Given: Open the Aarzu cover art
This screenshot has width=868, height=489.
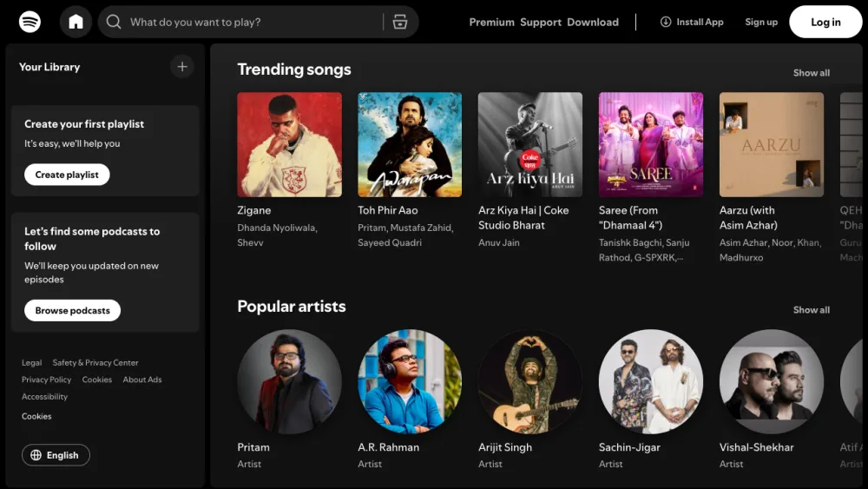Looking at the screenshot, I should (772, 144).
